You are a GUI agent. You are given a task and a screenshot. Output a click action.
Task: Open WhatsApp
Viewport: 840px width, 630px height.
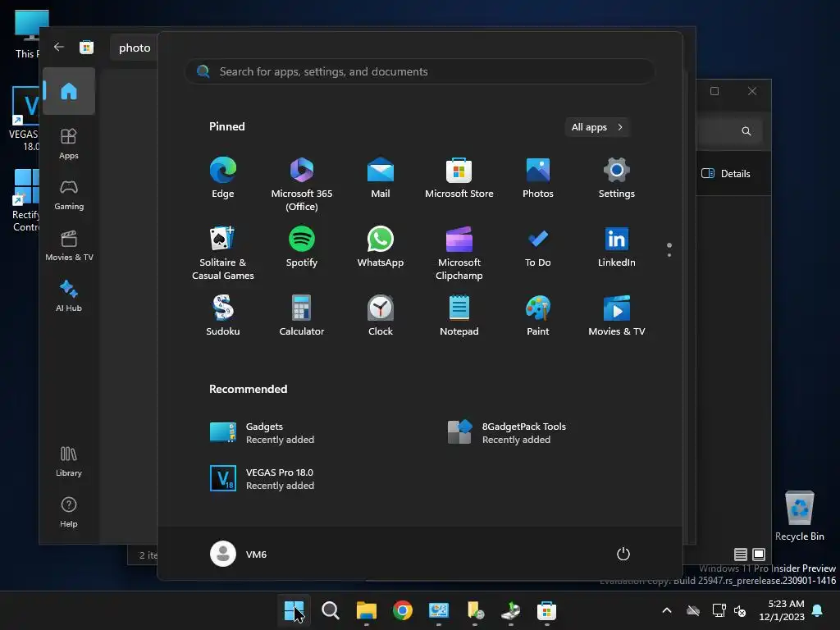(x=381, y=247)
